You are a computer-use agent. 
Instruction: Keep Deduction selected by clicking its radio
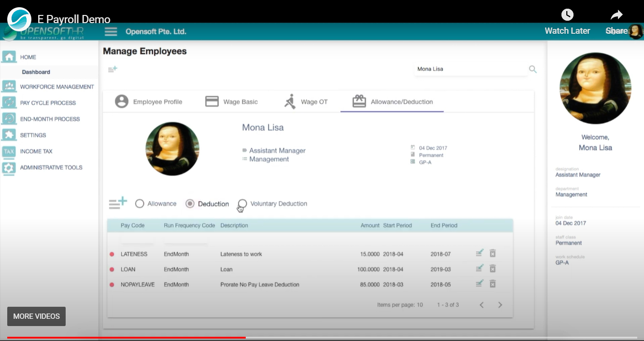point(189,204)
